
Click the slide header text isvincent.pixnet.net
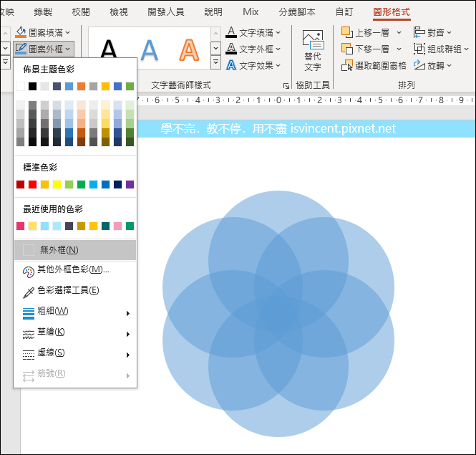pyautogui.click(x=343, y=128)
